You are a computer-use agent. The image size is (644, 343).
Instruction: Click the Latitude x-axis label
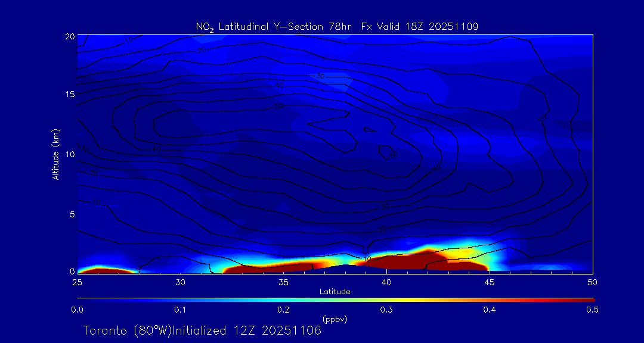pos(335,292)
